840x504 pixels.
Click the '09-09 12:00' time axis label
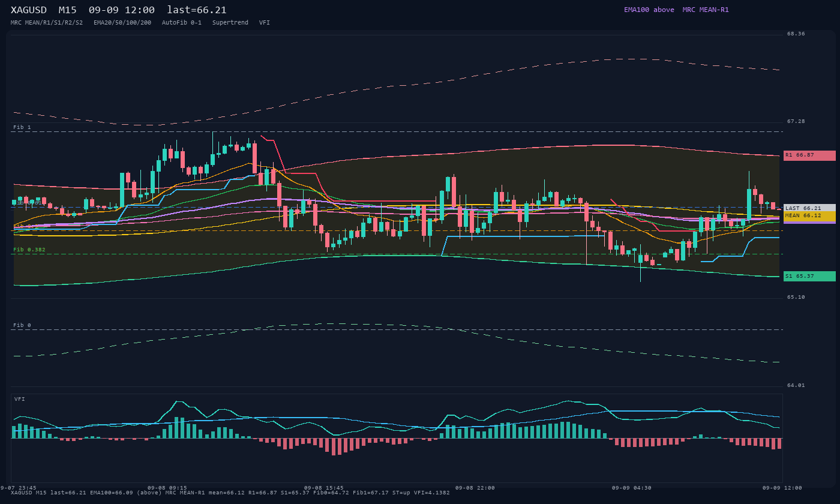782,488
